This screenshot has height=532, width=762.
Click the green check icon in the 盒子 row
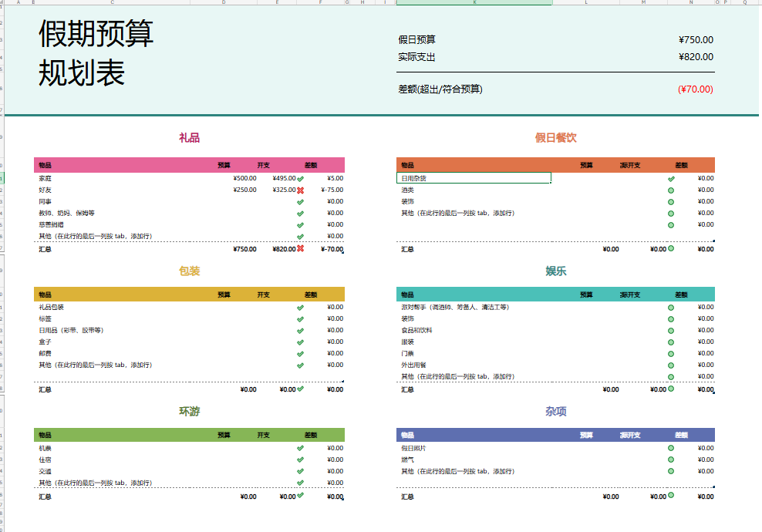tap(300, 342)
